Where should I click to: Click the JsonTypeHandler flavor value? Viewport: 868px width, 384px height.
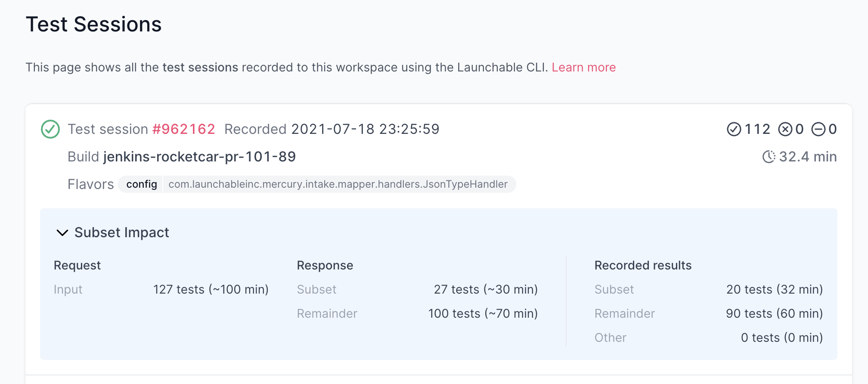tap(338, 184)
